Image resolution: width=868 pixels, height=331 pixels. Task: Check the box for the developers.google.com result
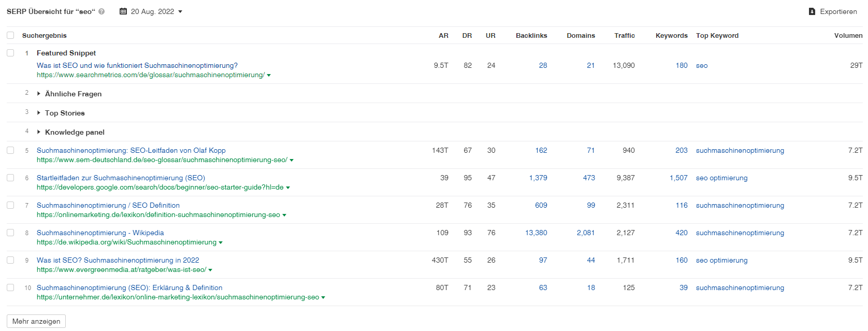click(10, 178)
